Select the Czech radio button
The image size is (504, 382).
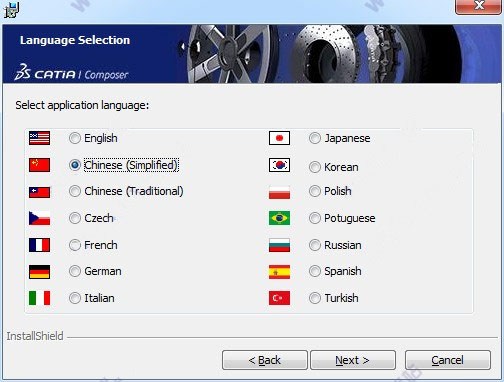coord(75,218)
